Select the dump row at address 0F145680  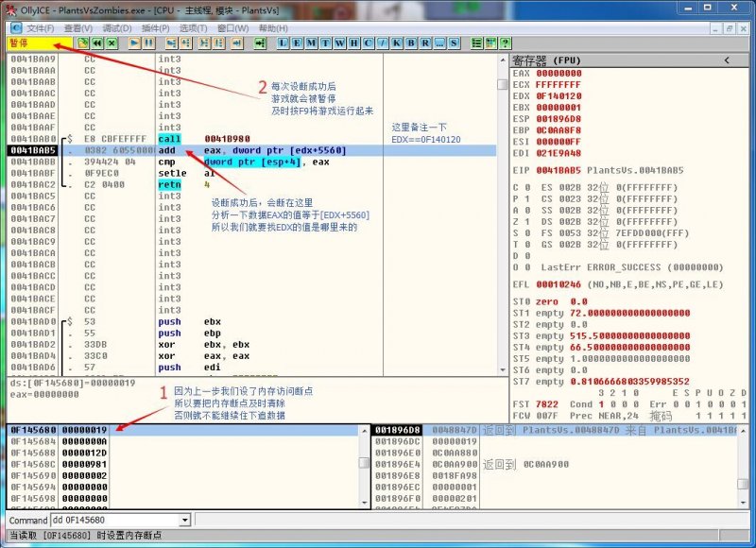(183, 430)
